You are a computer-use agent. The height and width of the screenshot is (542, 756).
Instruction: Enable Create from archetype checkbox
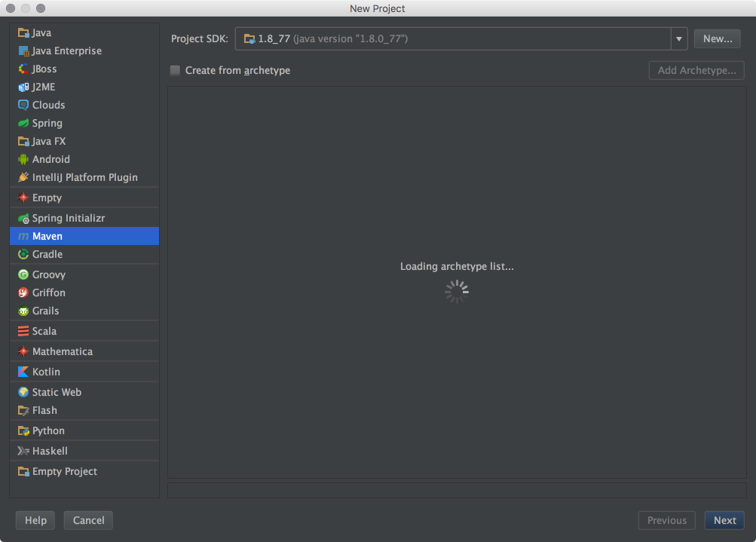tap(175, 70)
